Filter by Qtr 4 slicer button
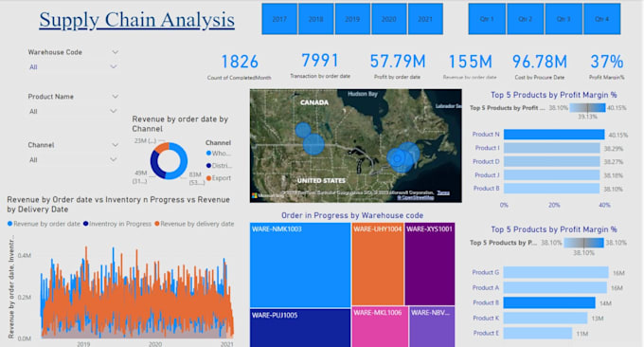644x347 pixels. point(602,19)
